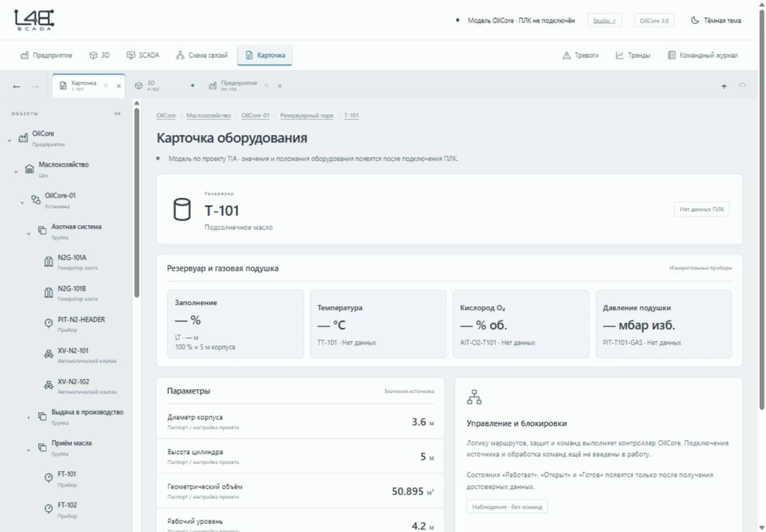Image resolution: width=766 pixels, height=532 pixels.
Task: Open the Командный журнал page
Action: point(703,55)
